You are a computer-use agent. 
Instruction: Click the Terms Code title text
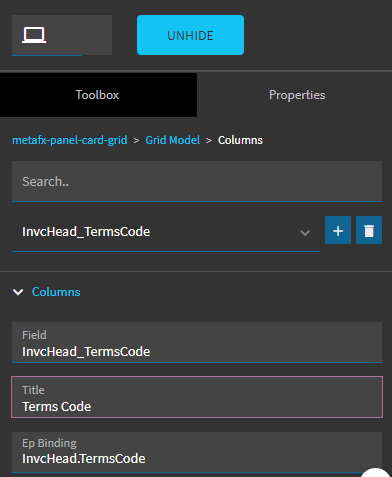coord(57,407)
